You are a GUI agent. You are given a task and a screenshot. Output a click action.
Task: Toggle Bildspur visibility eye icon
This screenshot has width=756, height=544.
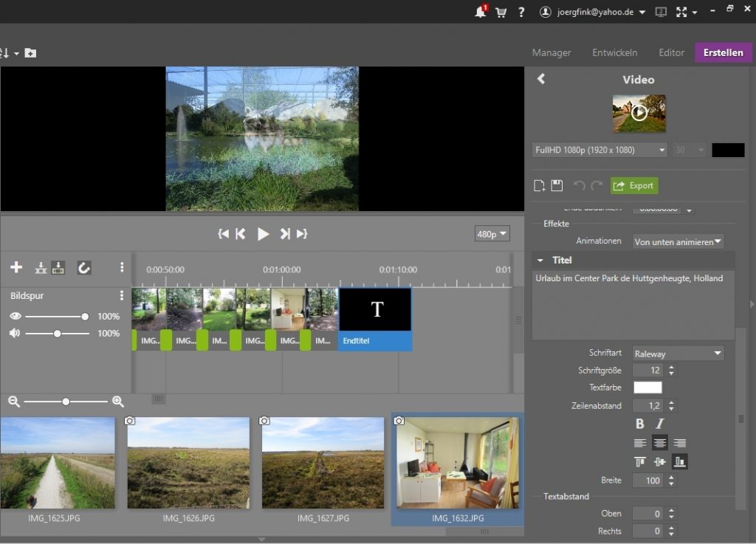16,316
